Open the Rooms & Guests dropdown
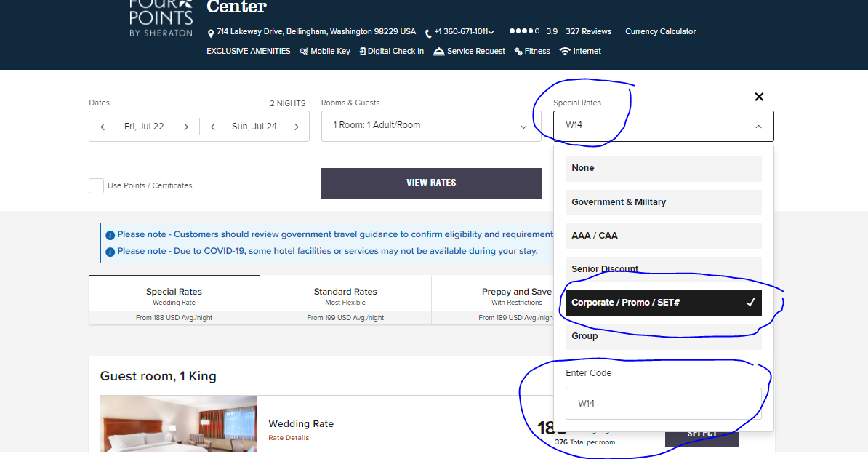868x459 pixels. click(x=431, y=127)
